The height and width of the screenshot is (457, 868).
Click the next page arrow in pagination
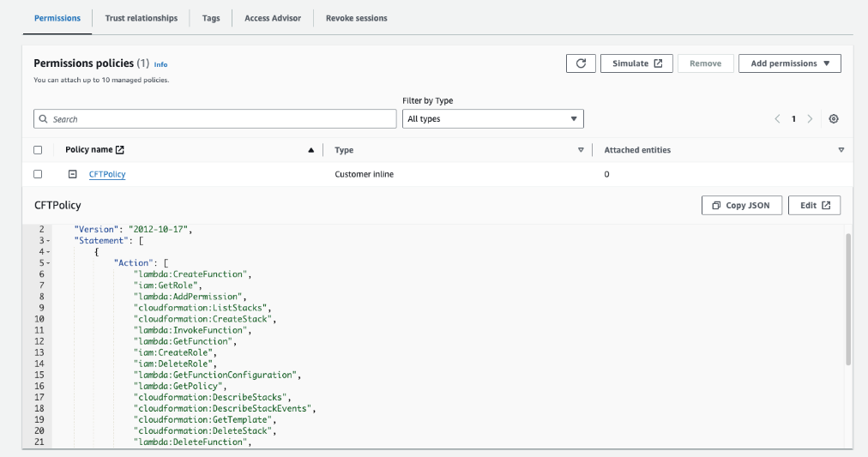[x=809, y=119]
